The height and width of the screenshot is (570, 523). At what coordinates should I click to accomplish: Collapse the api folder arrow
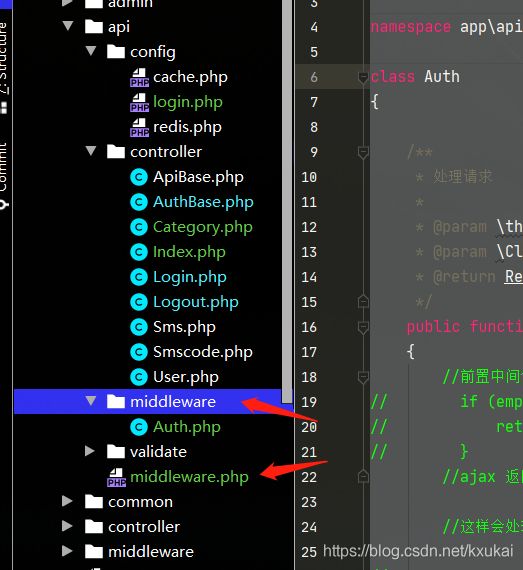point(68,26)
